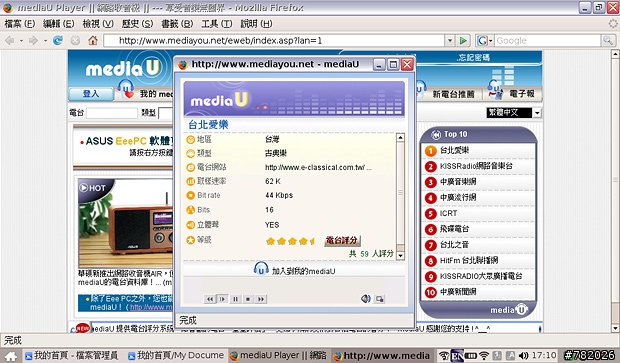Image resolution: width=620 pixels, height=363 pixels.
Task: Open the search engine selector dropdown
Action: [485, 40]
